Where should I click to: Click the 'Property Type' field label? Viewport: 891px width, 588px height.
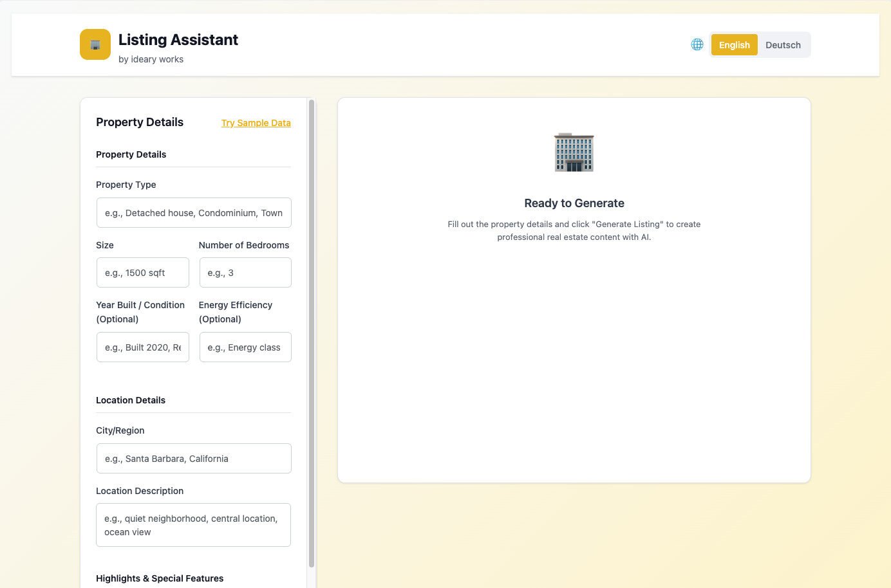126,185
